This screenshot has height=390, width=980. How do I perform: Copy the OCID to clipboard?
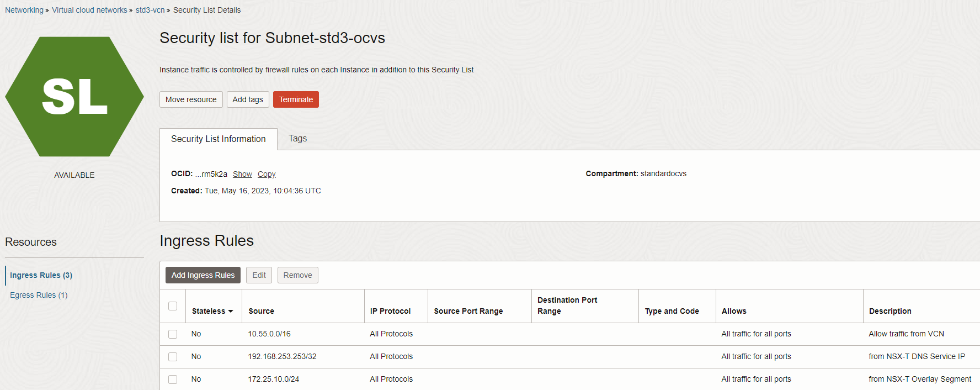[x=267, y=174]
